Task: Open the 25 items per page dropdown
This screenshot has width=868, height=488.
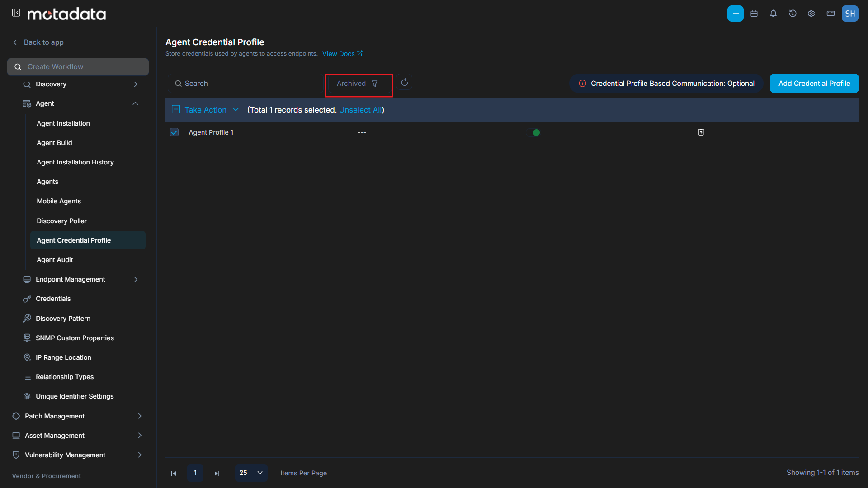Action: coord(251,473)
